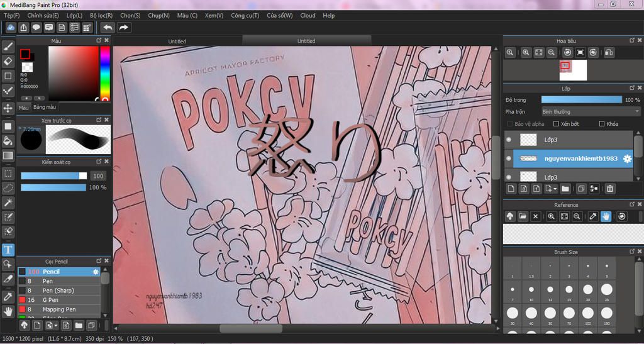644x344 pixels.
Task: Open the gear settings of the Pencil brush
Action: tap(96, 272)
